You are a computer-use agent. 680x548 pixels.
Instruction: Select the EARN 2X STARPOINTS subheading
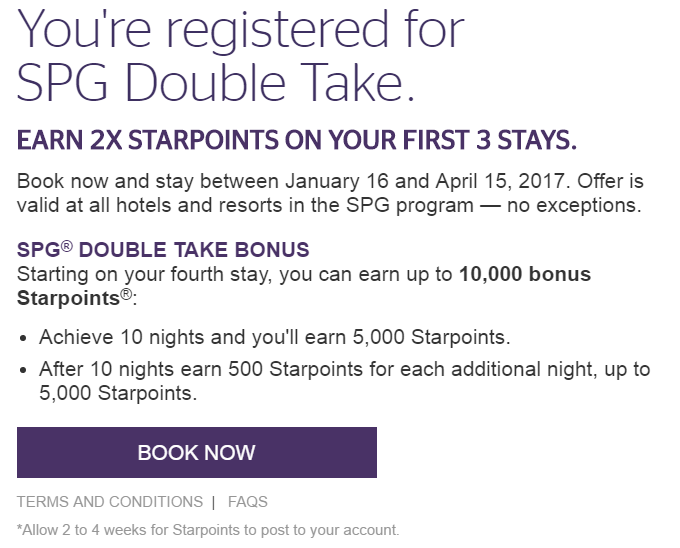297,140
